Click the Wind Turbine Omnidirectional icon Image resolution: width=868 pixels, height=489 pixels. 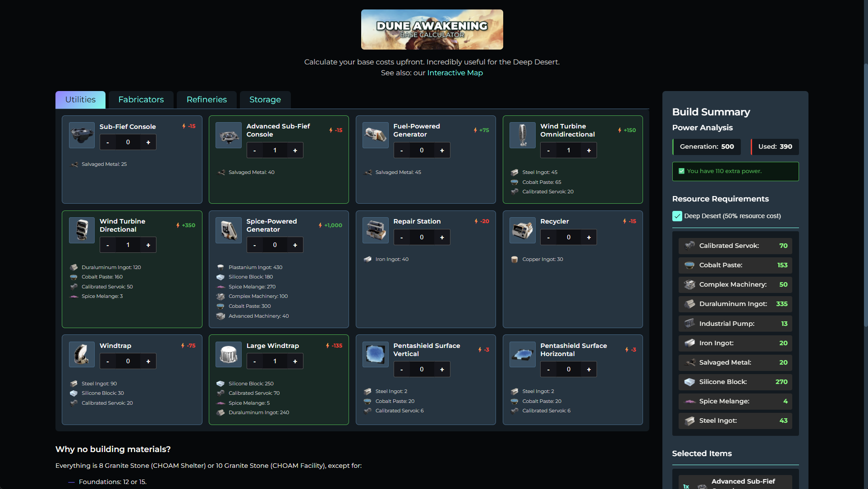(522, 135)
